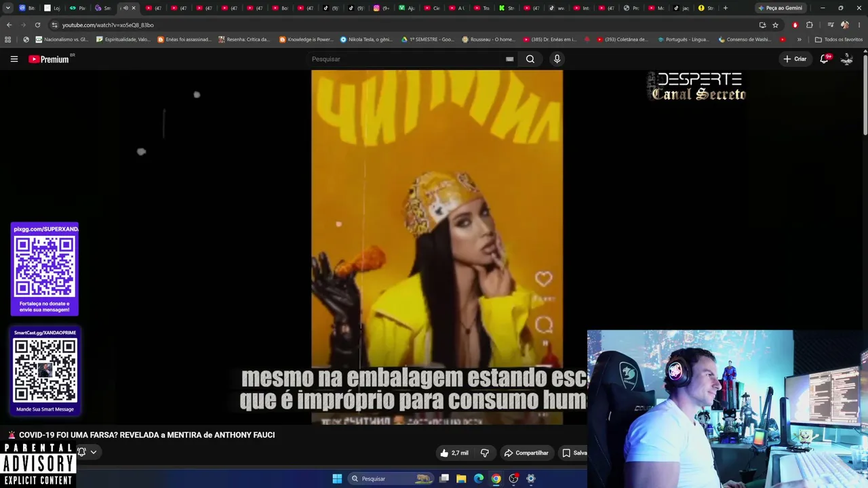Open a new browser tab
Screen dimensions: 868x488
726,8
